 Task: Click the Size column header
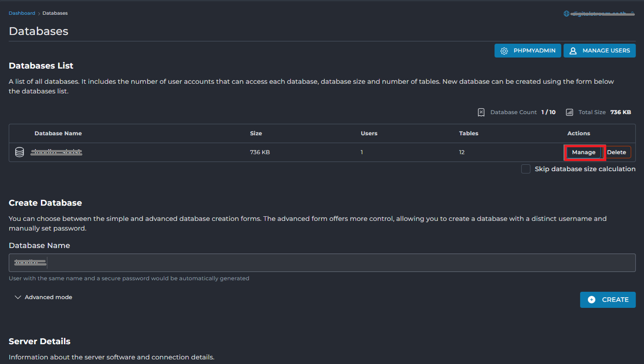[x=256, y=133]
